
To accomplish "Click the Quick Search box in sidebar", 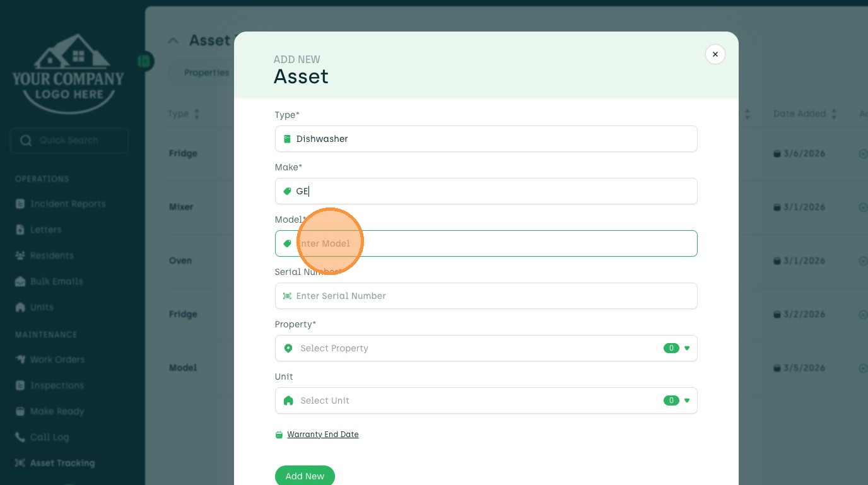I will tap(69, 140).
